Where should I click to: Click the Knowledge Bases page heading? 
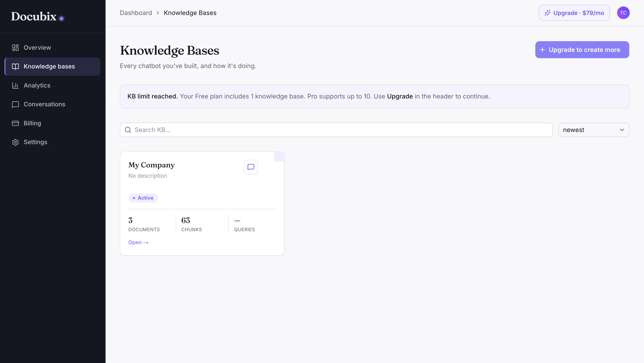click(169, 51)
